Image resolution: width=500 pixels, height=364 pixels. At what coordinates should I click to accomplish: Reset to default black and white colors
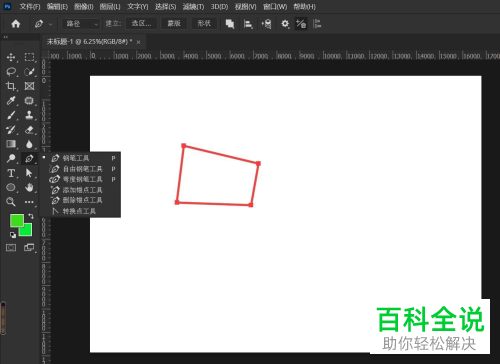(x=13, y=235)
